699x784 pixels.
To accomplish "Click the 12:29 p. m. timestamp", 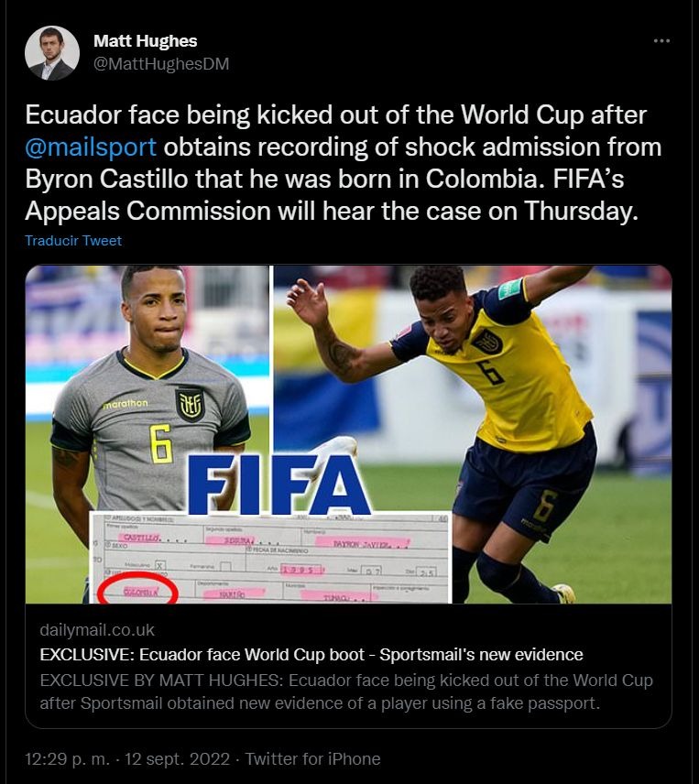I will point(68,759).
